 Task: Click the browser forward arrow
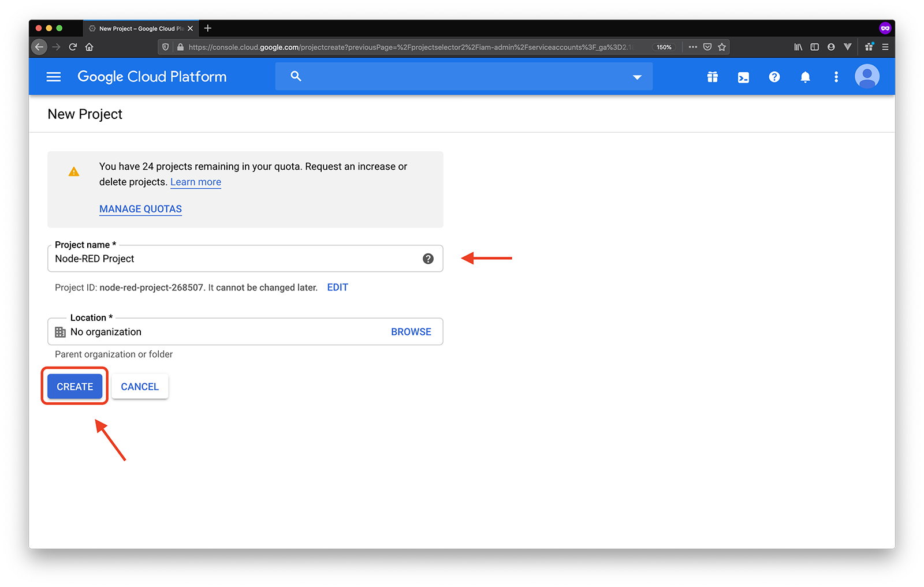tap(56, 47)
